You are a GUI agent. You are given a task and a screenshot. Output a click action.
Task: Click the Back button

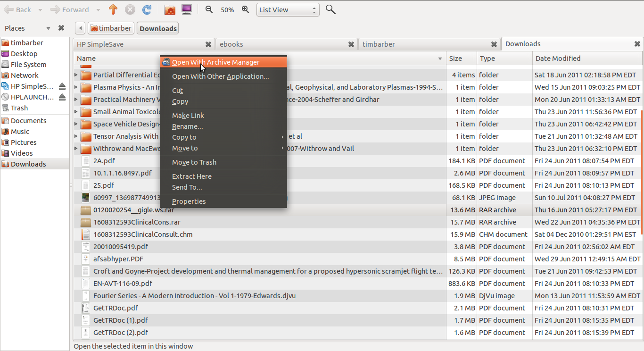[17, 9]
